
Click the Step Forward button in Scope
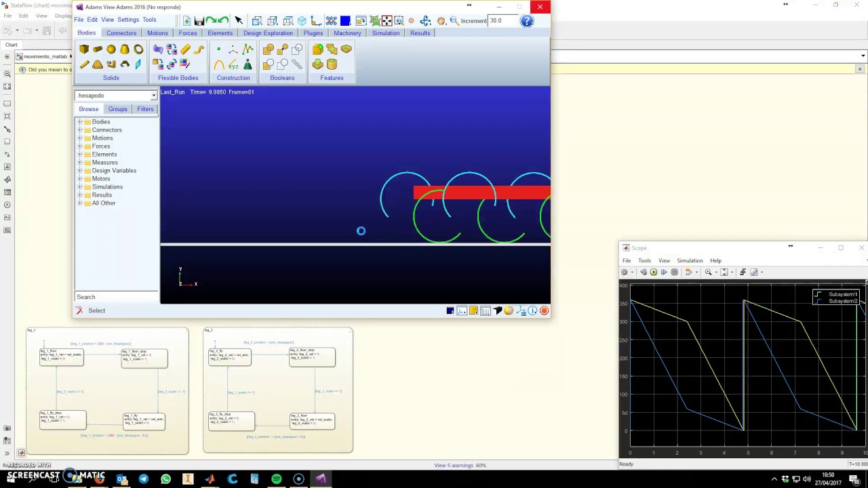pyautogui.click(x=664, y=272)
